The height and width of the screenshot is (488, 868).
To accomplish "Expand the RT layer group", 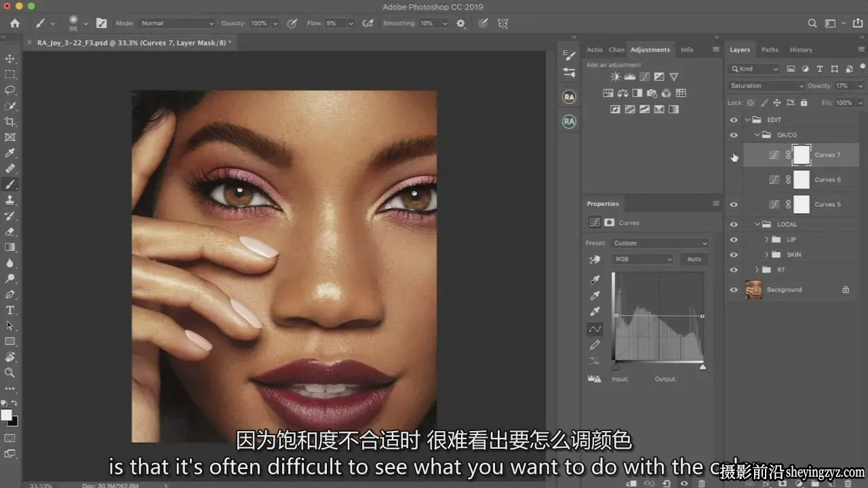I will pyautogui.click(x=757, y=270).
